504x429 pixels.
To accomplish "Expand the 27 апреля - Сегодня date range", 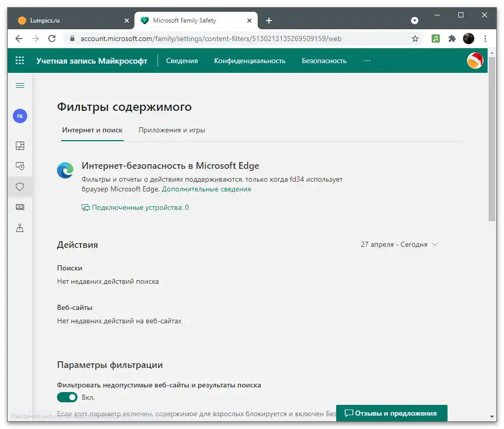I will pos(399,245).
